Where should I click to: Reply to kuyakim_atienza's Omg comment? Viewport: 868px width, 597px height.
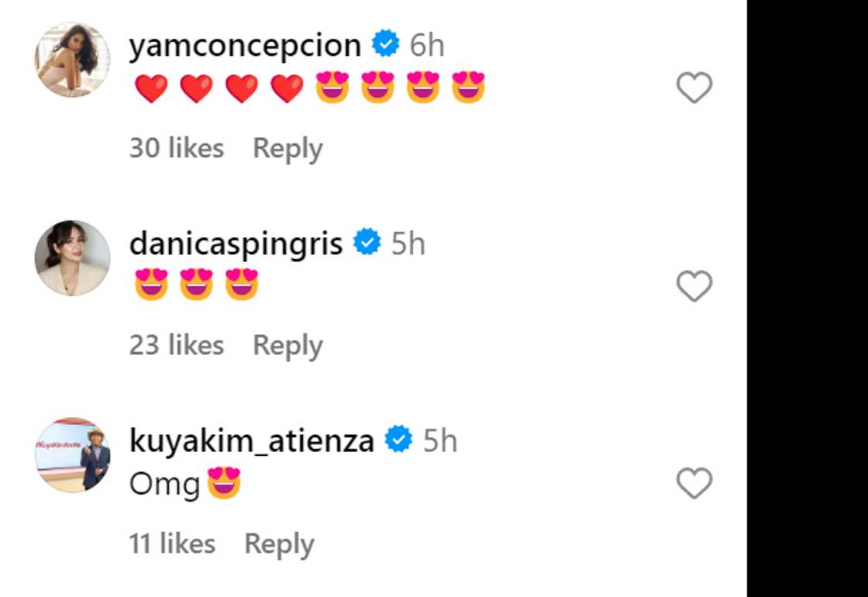(279, 544)
